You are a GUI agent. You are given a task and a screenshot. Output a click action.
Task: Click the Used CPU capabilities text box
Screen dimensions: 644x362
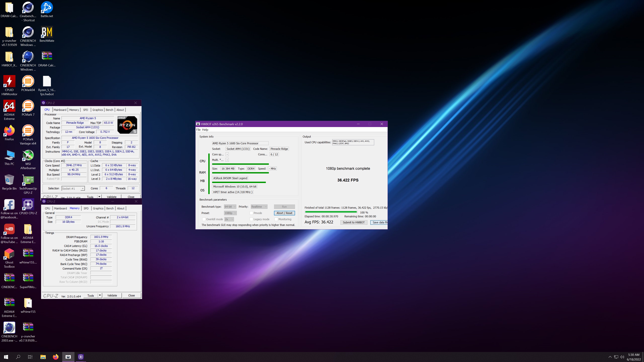click(353, 142)
